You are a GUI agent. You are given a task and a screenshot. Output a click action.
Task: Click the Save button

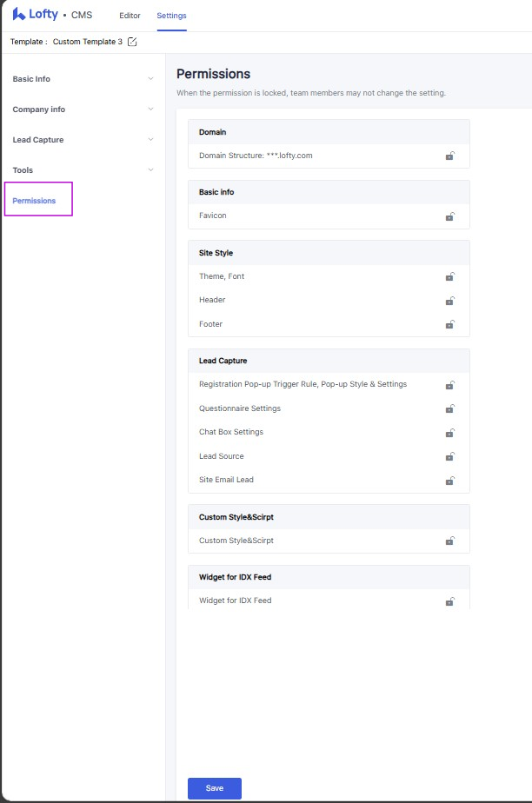click(214, 787)
